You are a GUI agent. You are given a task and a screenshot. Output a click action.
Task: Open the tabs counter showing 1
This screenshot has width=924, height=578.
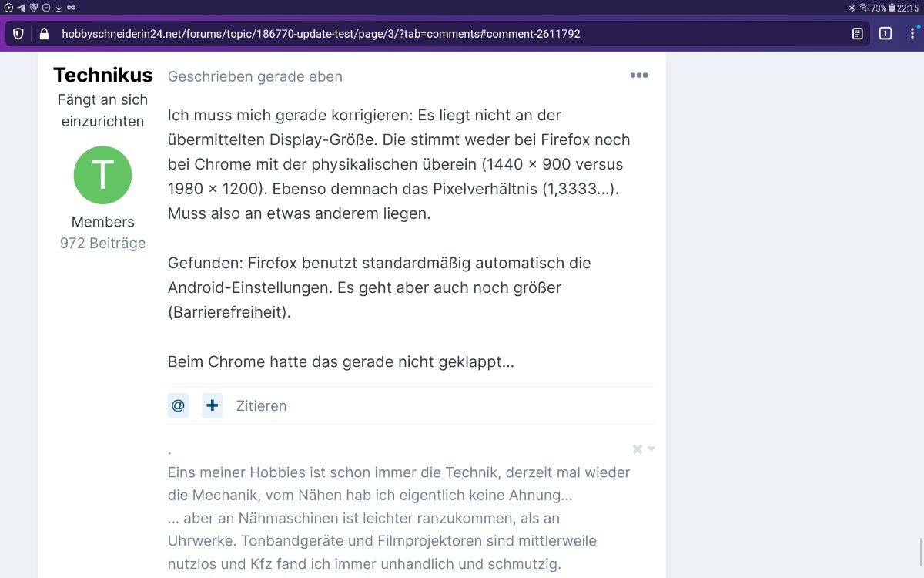tap(885, 34)
